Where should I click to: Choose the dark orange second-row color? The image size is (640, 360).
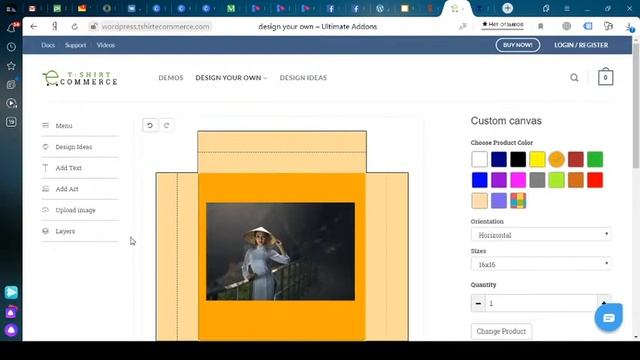click(x=576, y=180)
